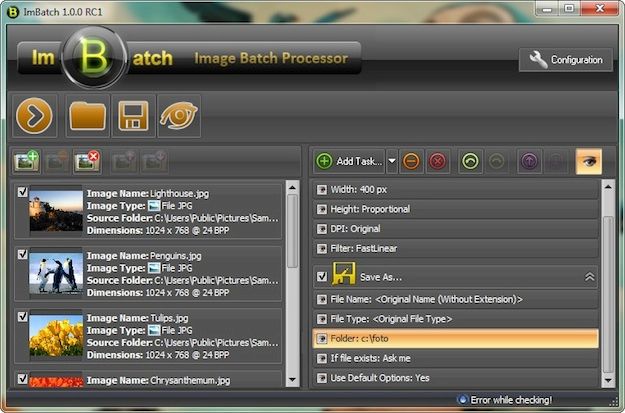Click the Add Task button
Image resolution: width=625 pixels, height=413 pixels.
(350, 161)
